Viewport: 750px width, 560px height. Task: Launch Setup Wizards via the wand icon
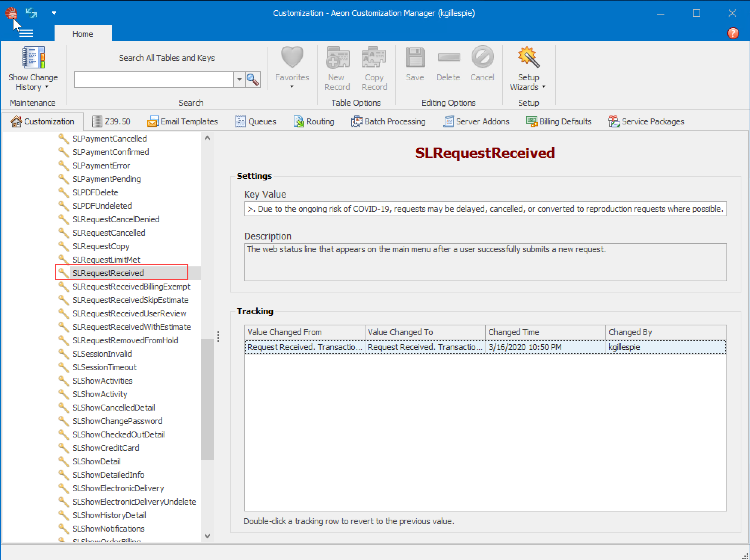528,57
